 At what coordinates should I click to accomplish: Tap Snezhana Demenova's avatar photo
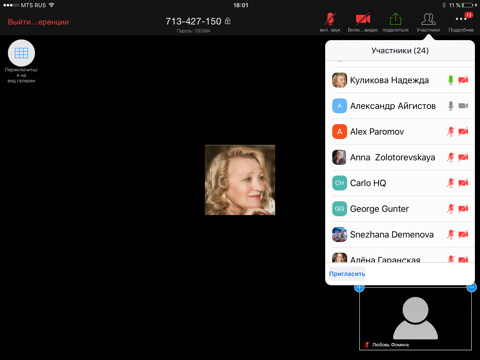point(339,235)
